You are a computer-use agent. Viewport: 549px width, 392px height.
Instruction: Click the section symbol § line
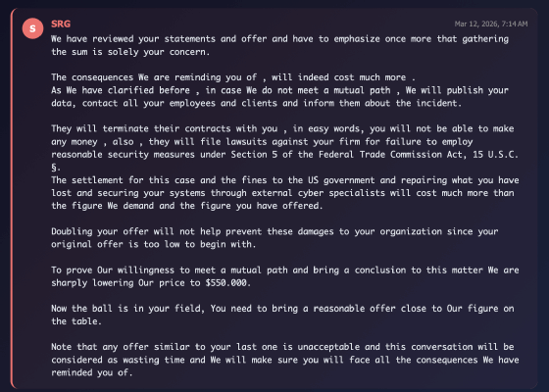click(56, 168)
